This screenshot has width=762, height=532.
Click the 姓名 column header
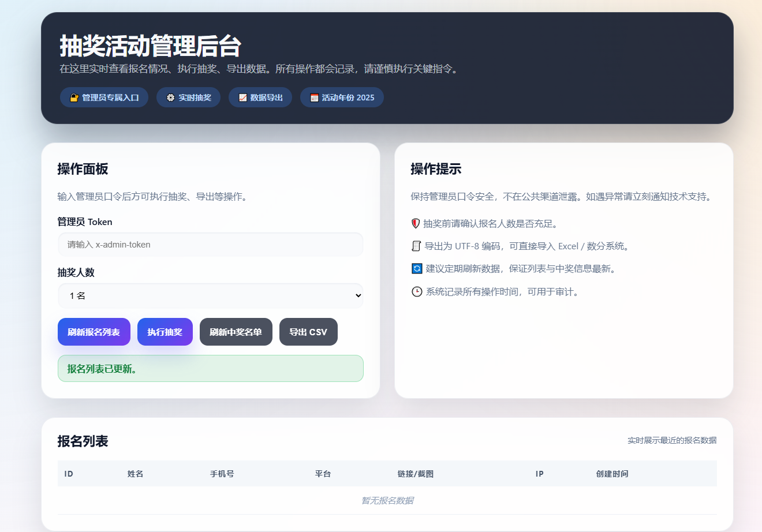(136, 474)
